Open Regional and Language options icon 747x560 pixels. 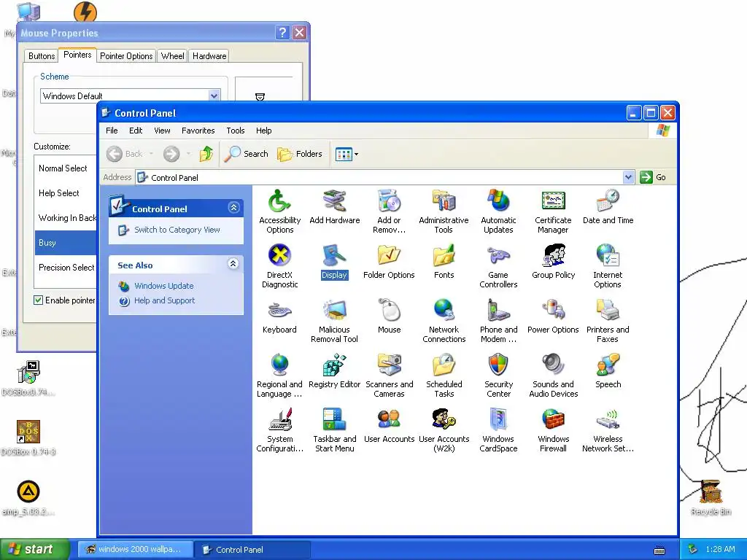(279, 376)
